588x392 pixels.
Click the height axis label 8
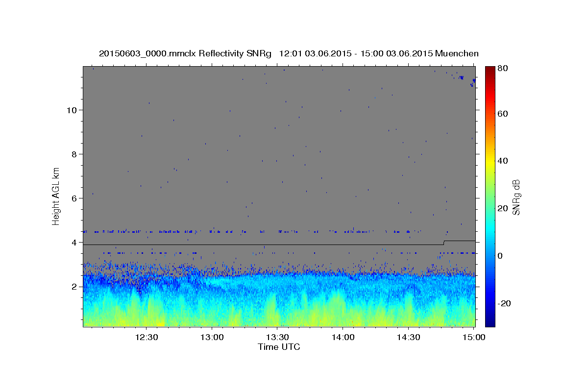[74, 154]
